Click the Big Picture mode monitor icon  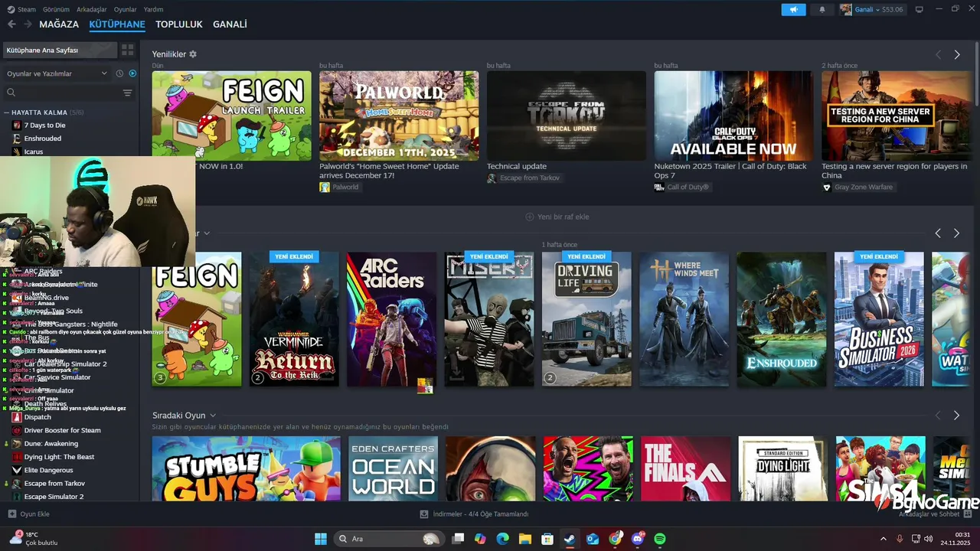click(920, 9)
